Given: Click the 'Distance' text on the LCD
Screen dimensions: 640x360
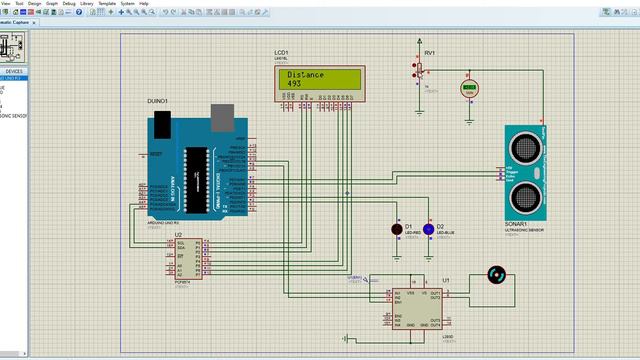Looking at the screenshot, I should [x=305, y=75].
